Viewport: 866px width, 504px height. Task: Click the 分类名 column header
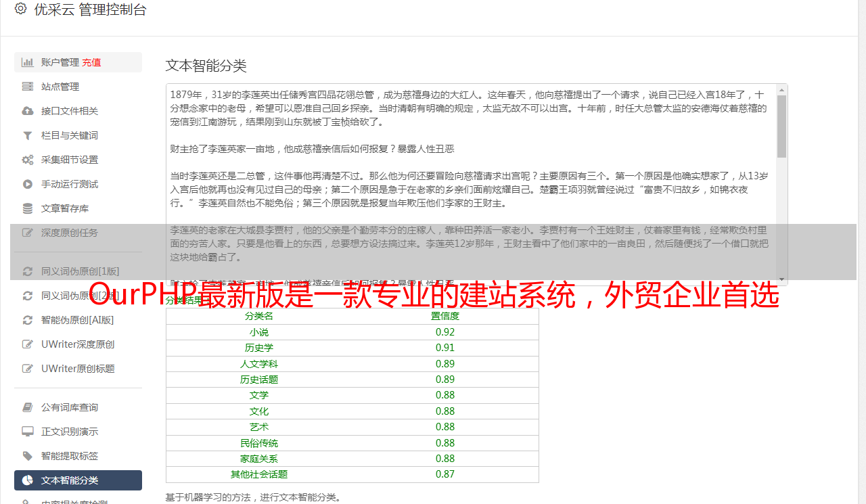pos(259,316)
